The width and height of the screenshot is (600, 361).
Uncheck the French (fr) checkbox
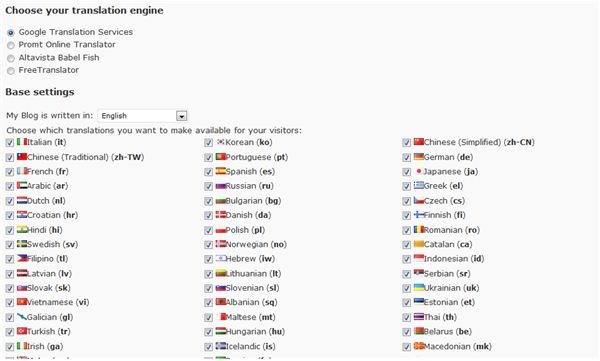coord(10,172)
